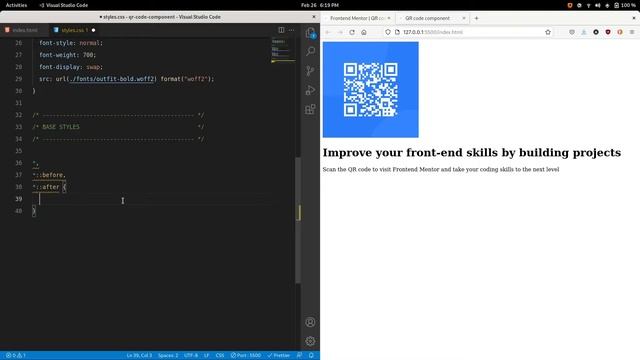Open the Source Control view
Screen dimensions: 640x360
tap(310, 71)
